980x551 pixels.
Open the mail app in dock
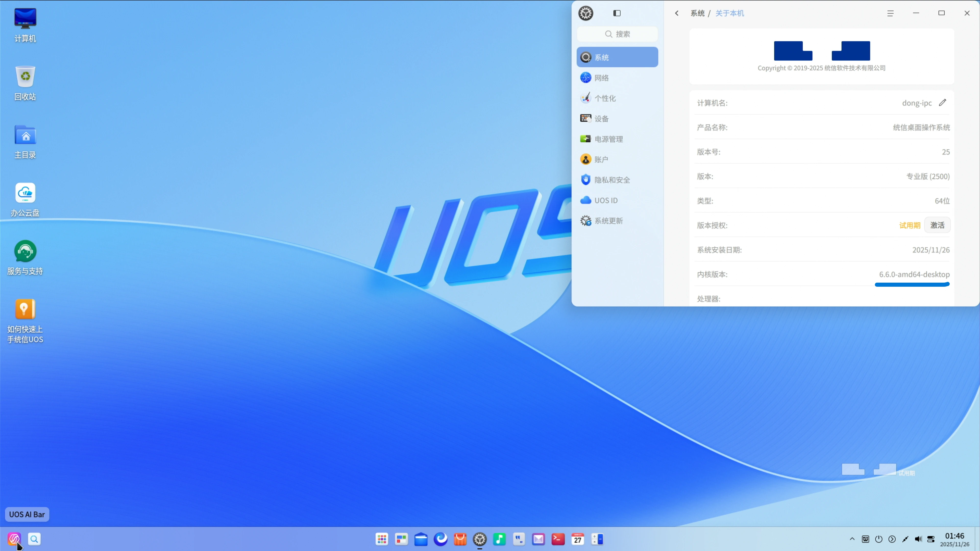pos(538,539)
